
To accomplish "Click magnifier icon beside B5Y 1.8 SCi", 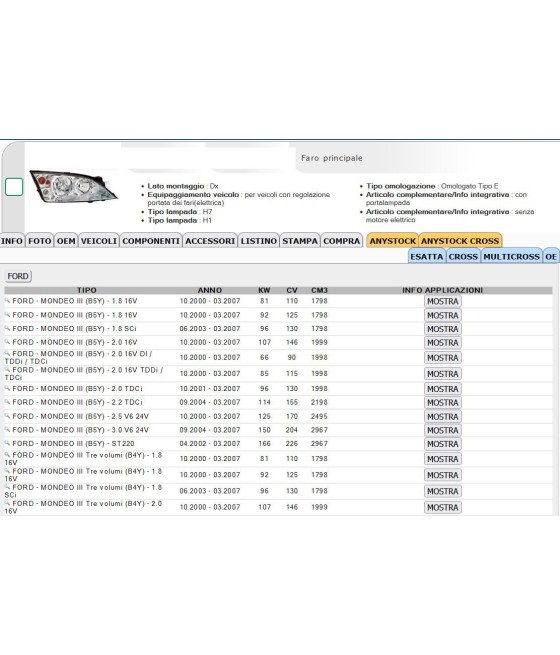I will coord(7,328).
